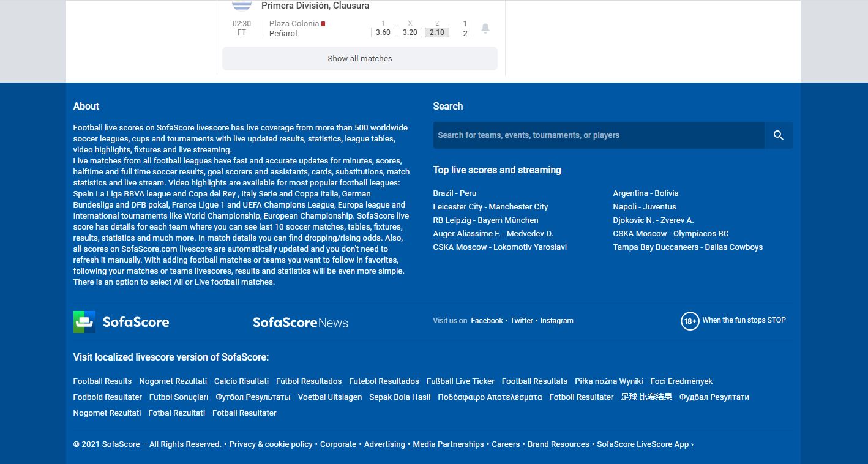Open the Peñarol team name

click(x=283, y=34)
